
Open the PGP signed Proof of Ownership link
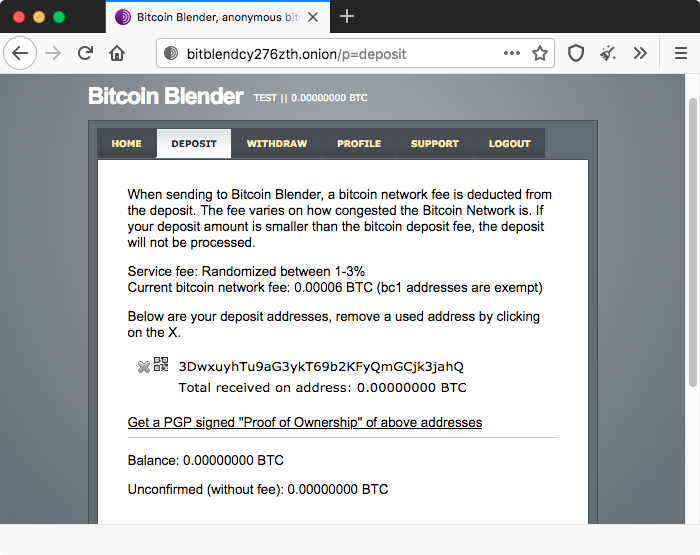tap(305, 422)
